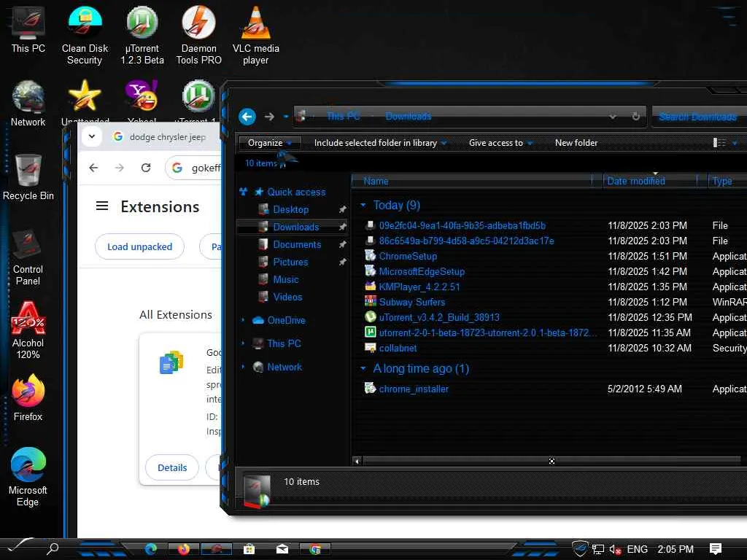Go back in File Explorer
Image resolution: width=747 pixels, height=560 pixels.
point(247,117)
